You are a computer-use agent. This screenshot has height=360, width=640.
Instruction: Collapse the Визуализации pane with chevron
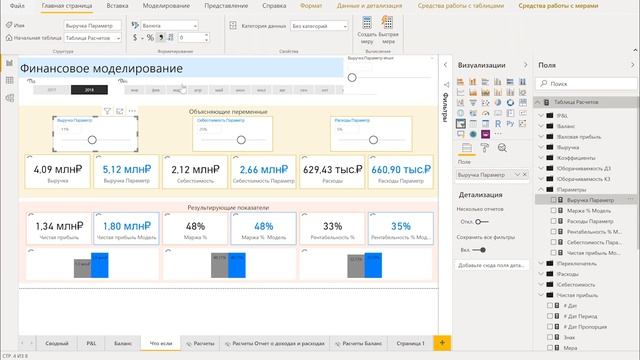[525, 65]
